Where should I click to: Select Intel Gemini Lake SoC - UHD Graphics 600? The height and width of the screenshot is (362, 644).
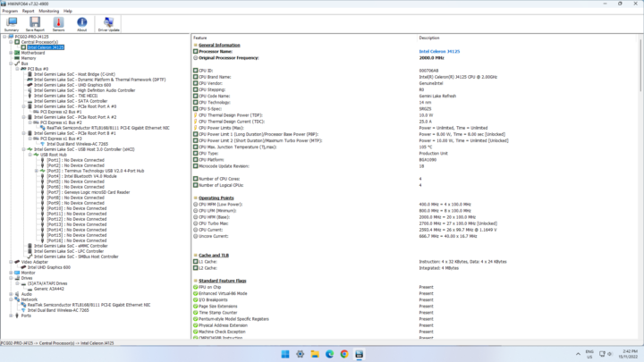[72, 85]
